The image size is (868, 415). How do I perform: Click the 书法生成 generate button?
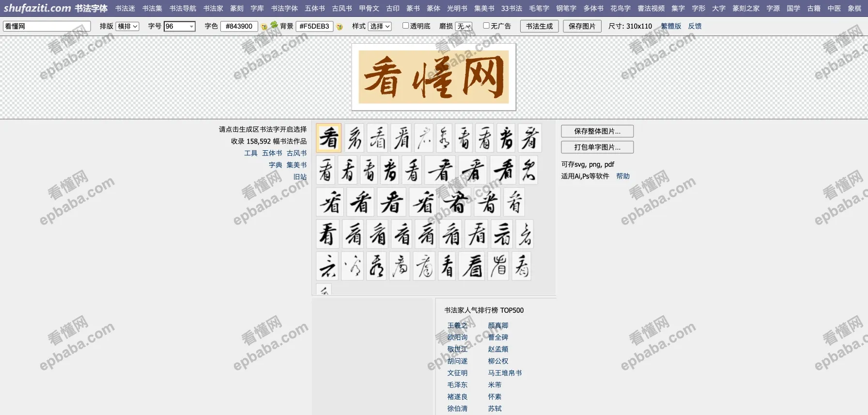pos(539,26)
